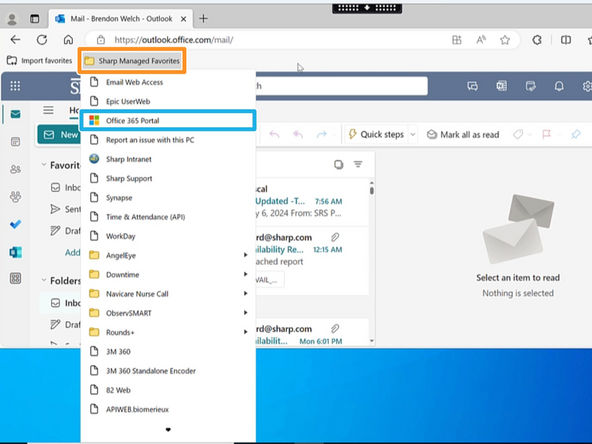Collapse the Favorites section chevron
Viewport: 592px width, 444px height.
click(x=44, y=165)
